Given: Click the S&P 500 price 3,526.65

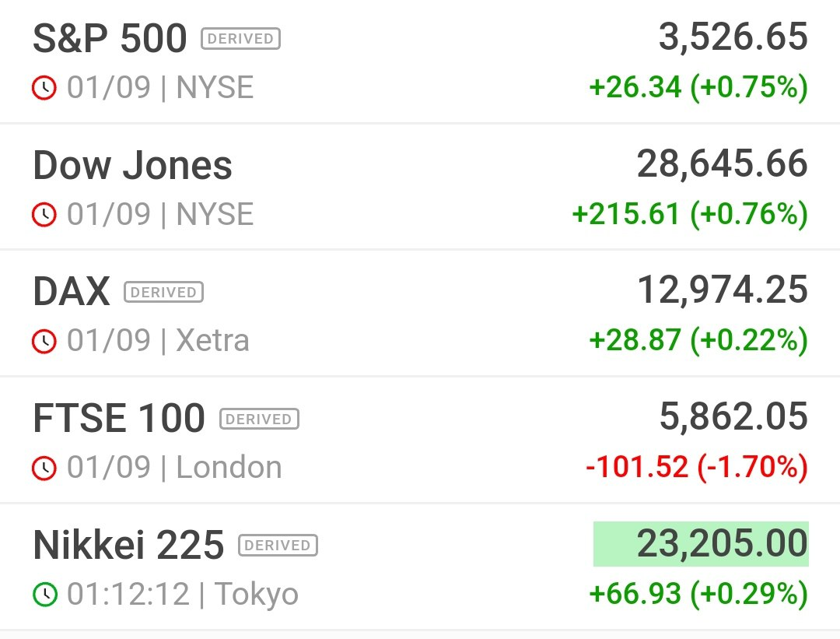Looking at the screenshot, I should point(733,37).
